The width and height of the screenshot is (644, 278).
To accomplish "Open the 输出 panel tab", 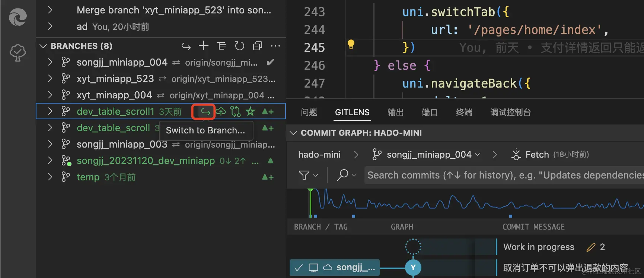I will click(x=395, y=112).
